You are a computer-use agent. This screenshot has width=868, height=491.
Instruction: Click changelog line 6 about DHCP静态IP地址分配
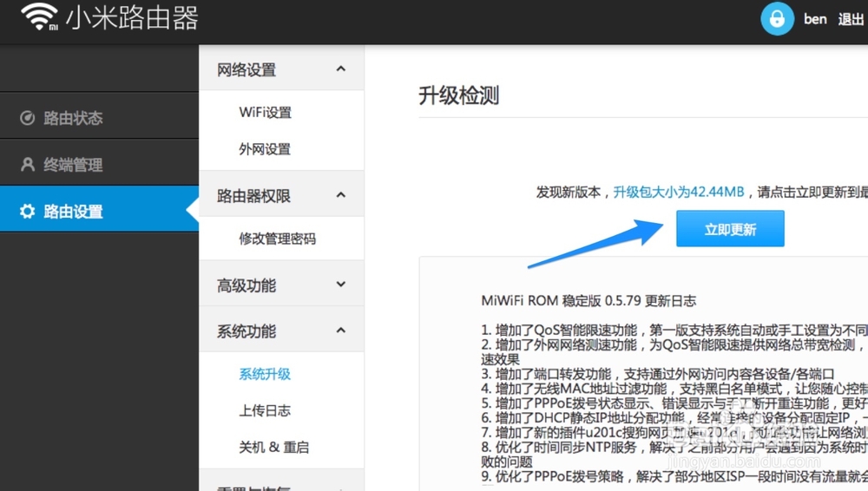[674, 417]
